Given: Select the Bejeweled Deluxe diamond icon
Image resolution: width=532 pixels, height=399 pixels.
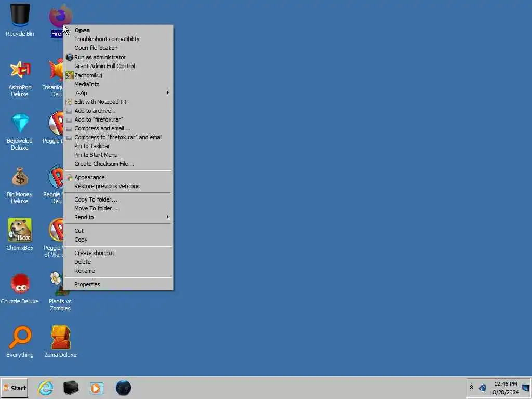Looking at the screenshot, I should (20, 123).
